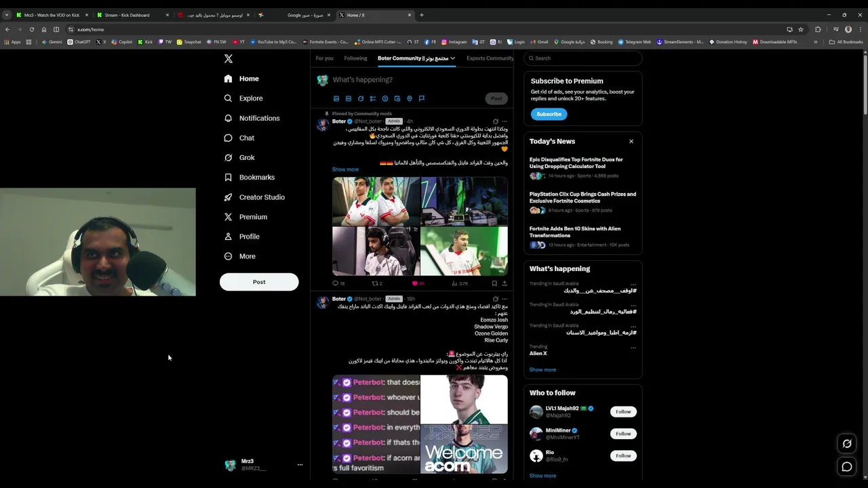
Task: Open browser tab search dropdown
Action: [6, 15]
